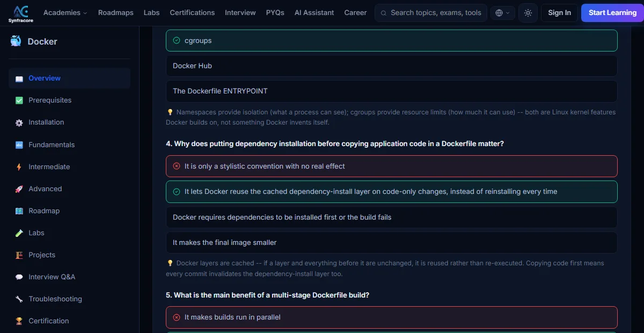Viewport: 644px width, 333px height.
Task: Open Career in the top navigation
Action: [356, 13]
